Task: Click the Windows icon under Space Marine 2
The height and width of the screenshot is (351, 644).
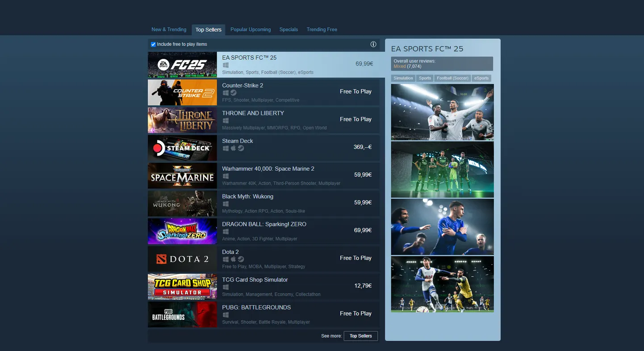Action: pyautogui.click(x=226, y=176)
